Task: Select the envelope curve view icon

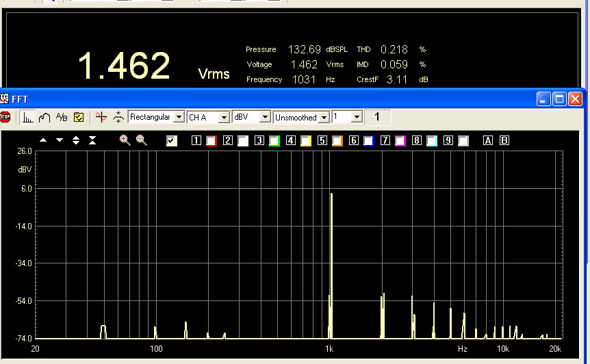Action: [44, 117]
